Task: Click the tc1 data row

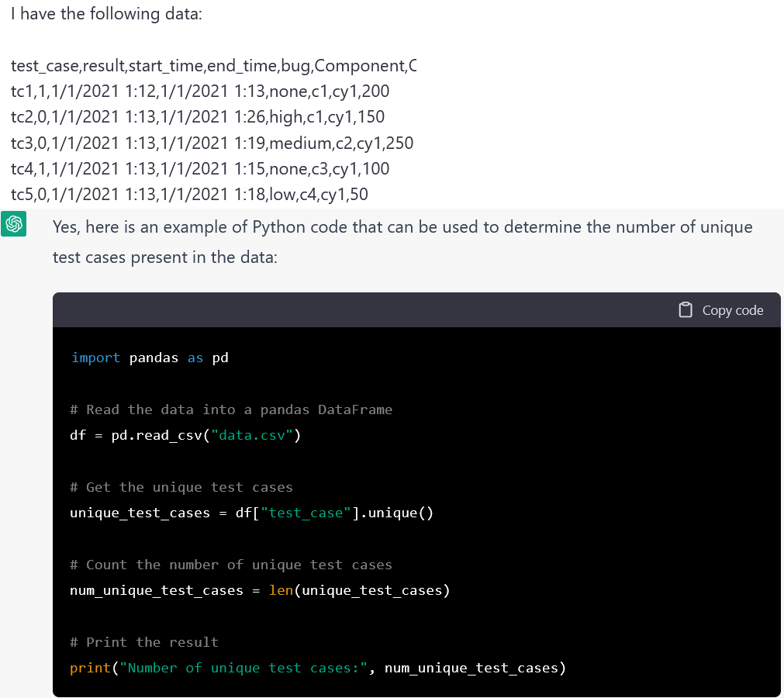Action: (x=200, y=92)
